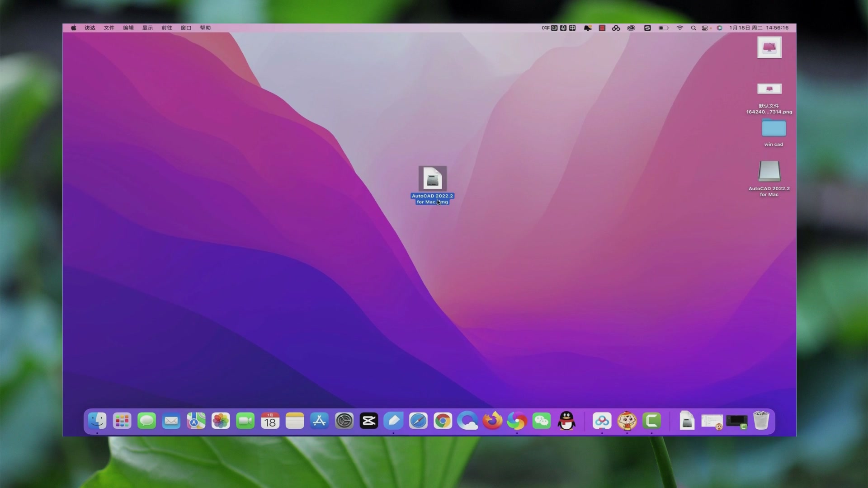Launch Firefox from the dock
Image resolution: width=868 pixels, height=488 pixels.
492,421
